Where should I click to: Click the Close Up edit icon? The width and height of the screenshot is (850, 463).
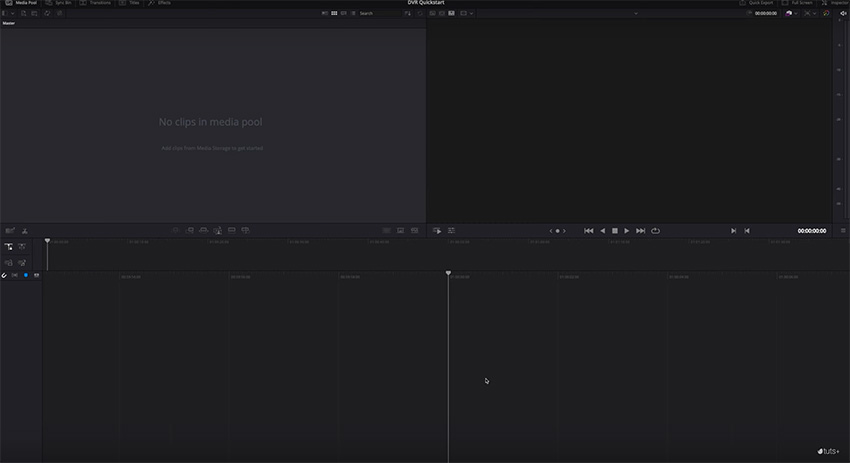coord(217,230)
